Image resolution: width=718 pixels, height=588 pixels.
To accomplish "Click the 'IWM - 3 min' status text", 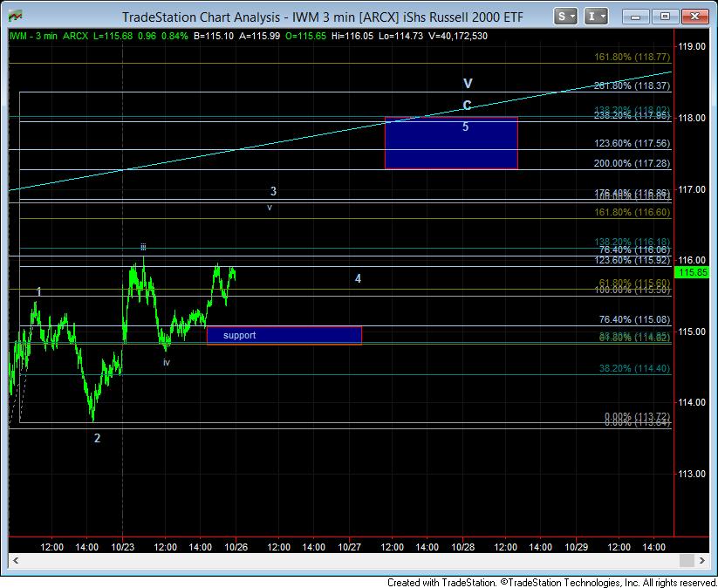I will pos(33,36).
